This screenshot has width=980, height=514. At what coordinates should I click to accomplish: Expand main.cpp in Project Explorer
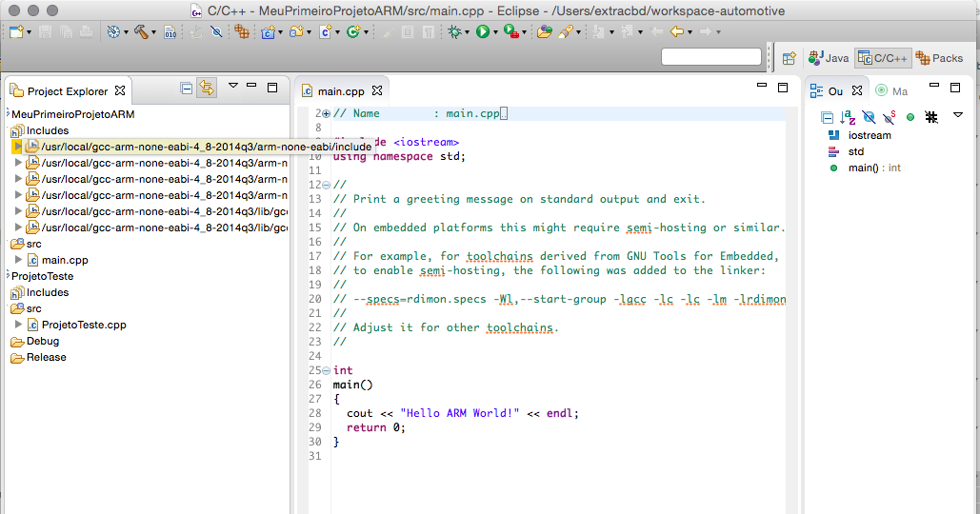pyautogui.click(x=18, y=260)
